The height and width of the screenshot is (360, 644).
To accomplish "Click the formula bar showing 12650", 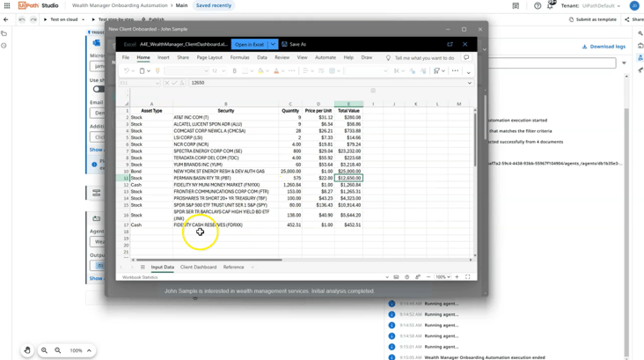I will (x=328, y=83).
